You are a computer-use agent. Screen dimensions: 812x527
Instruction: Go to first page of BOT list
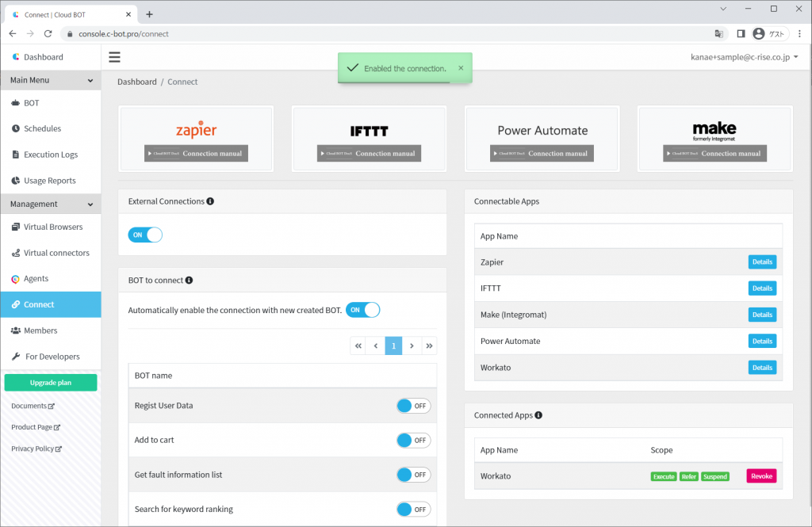(x=358, y=346)
